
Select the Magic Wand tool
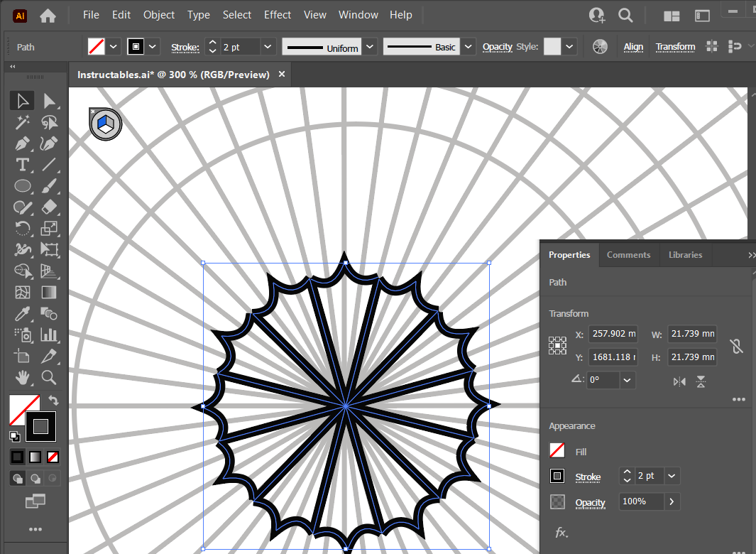[x=23, y=122]
